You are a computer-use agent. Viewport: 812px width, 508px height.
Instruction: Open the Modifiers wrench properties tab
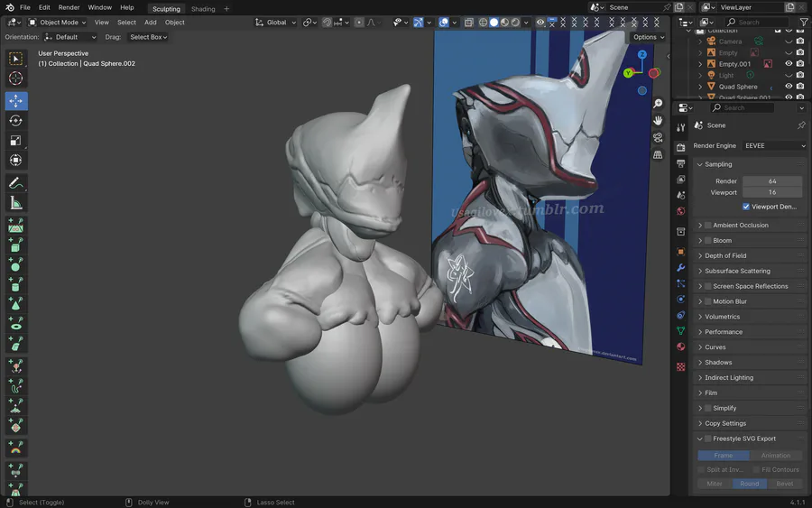pyautogui.click(x=681, y=268)
